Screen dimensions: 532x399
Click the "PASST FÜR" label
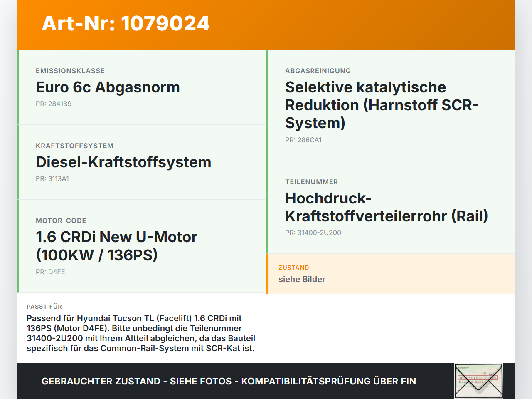pos(44,307)
